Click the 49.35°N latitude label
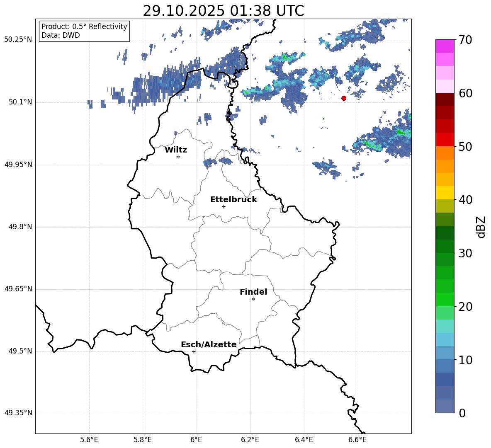 coord(18,413)
